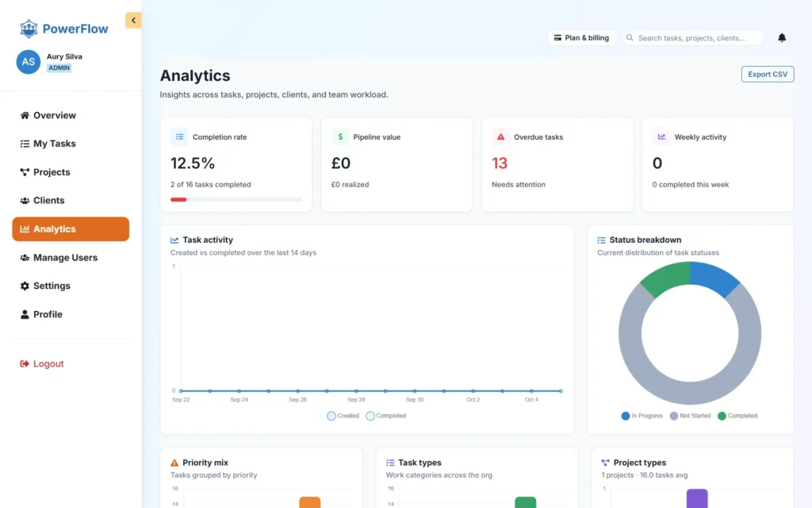The height and width of the screenshot is (508, 812).
Task: Click the '2 of 16 tasks completed' text
Action: pos(210,184)
